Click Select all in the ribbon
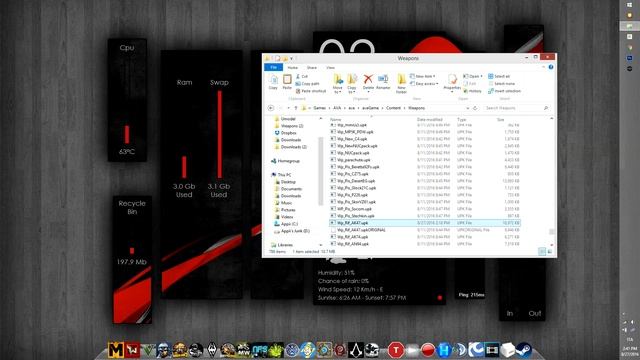The image size is (640, 360). click(x=499, y=76)
